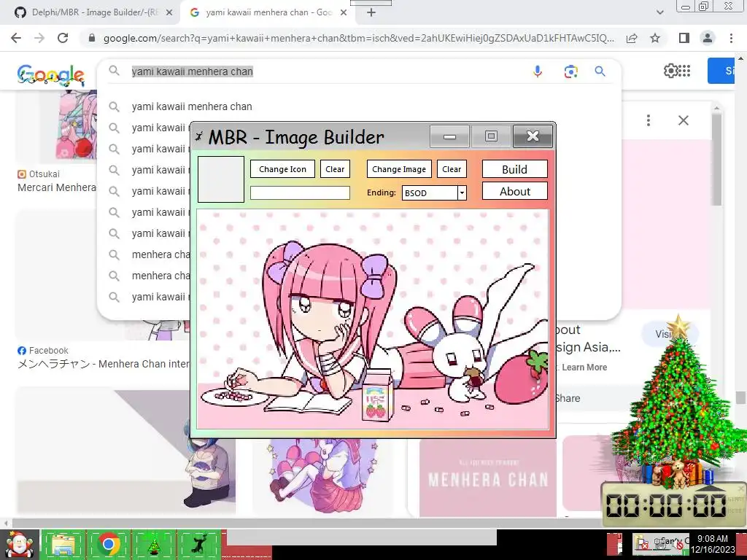Clear the image using its Clear button
The width and height of the screenshot is (747, 560).
(452, 169)
